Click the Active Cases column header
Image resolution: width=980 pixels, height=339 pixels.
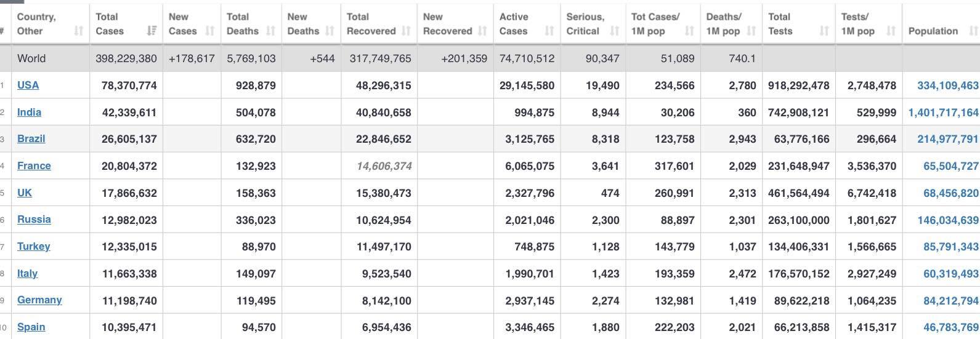tap(527, 24)
